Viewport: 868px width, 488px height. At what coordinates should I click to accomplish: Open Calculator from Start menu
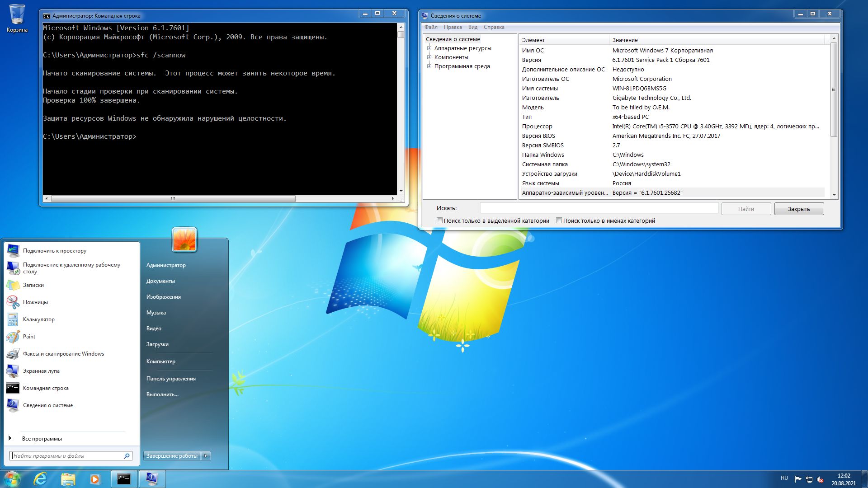click(38, 319)
